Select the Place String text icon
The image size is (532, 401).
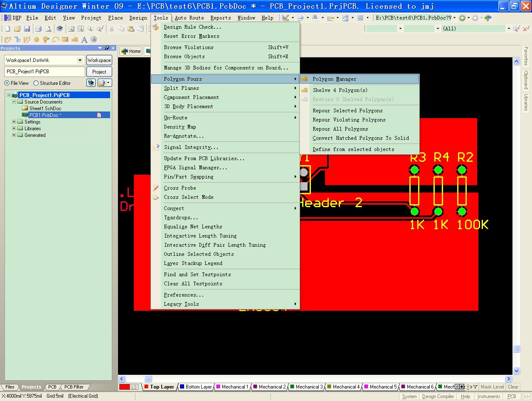(x=84, y=40)
